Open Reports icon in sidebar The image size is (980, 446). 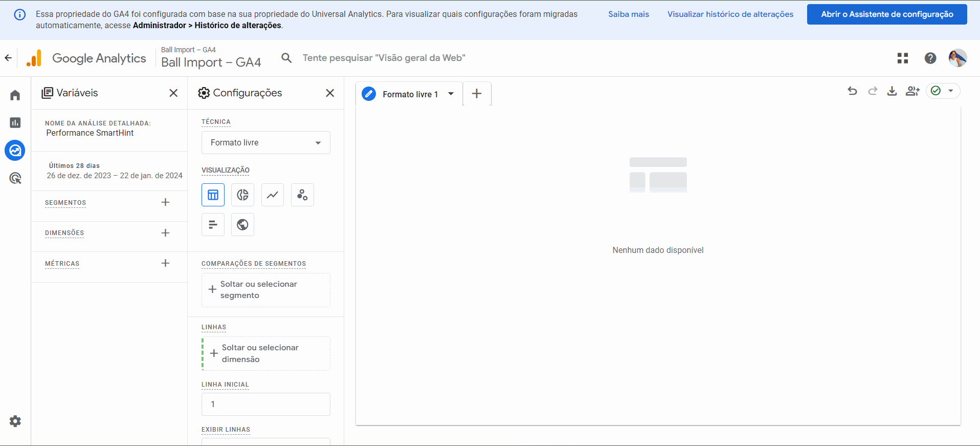(x=15, y=123)
